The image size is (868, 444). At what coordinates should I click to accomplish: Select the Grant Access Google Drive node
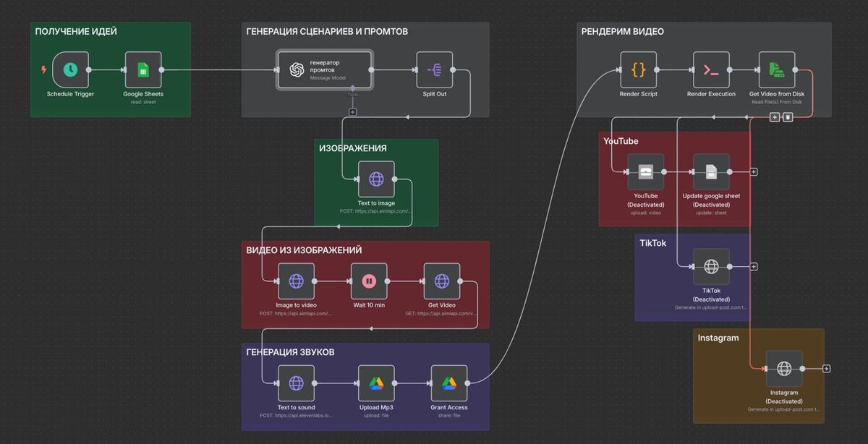click(449, 383)
